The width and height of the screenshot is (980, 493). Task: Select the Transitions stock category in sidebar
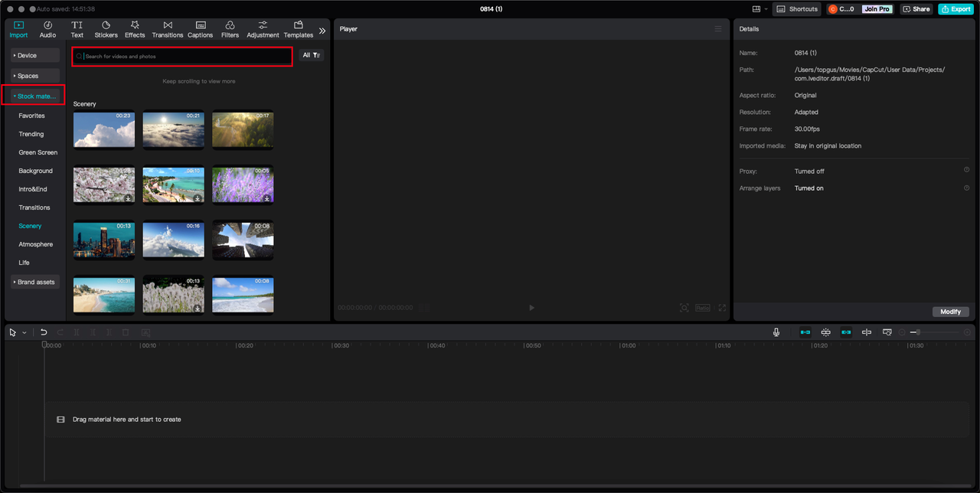click(34, 207)
